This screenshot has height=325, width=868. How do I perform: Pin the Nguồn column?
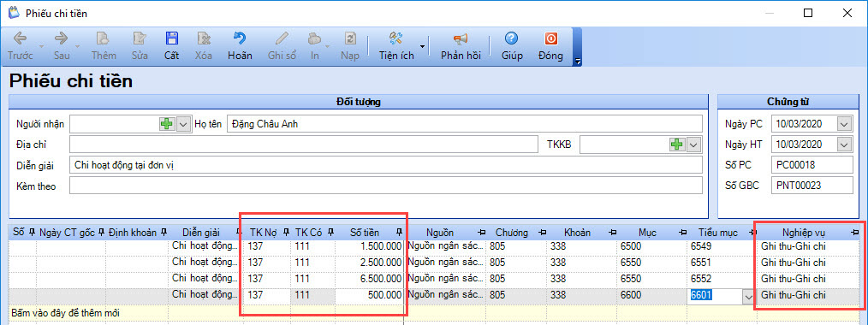pos(482,232)
